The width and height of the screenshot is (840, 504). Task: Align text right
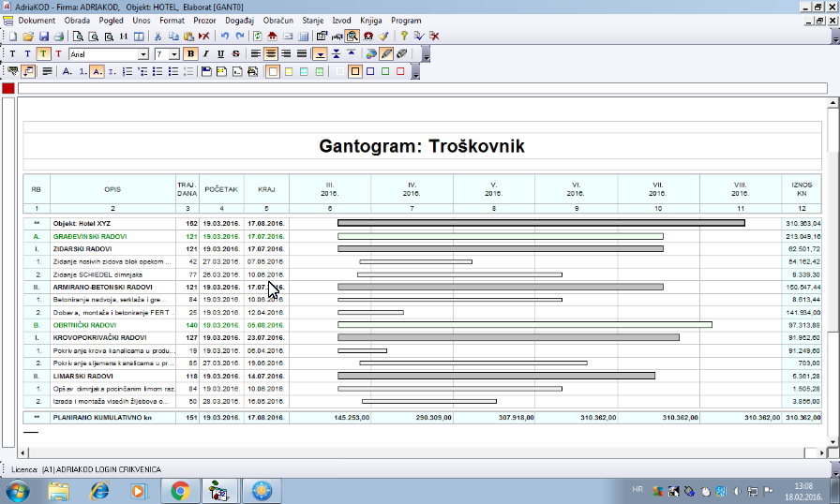pyautogui.click(x=287, y=54)
